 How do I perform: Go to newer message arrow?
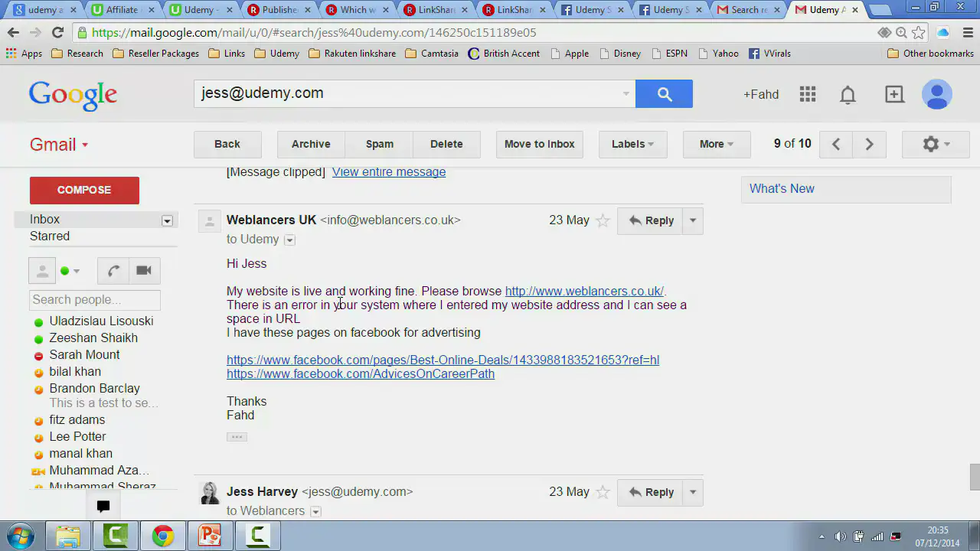pyautogui.click(x=836, y=144)
